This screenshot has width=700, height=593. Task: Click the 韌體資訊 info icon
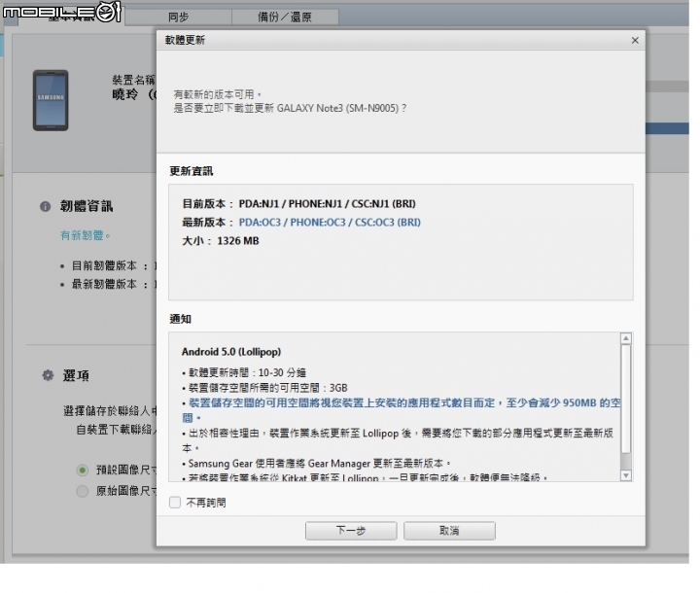click(x=45, y=206)
